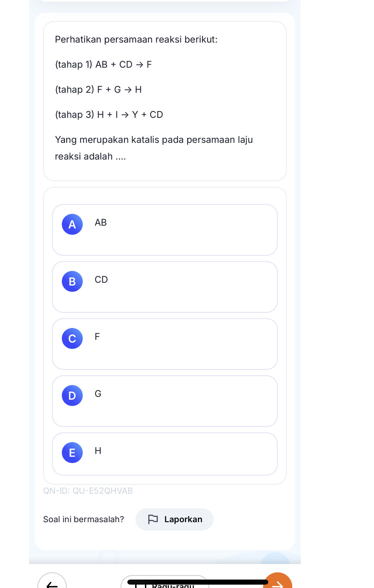Choose answer option CD
374x588 pixels.
pos(165,287)
